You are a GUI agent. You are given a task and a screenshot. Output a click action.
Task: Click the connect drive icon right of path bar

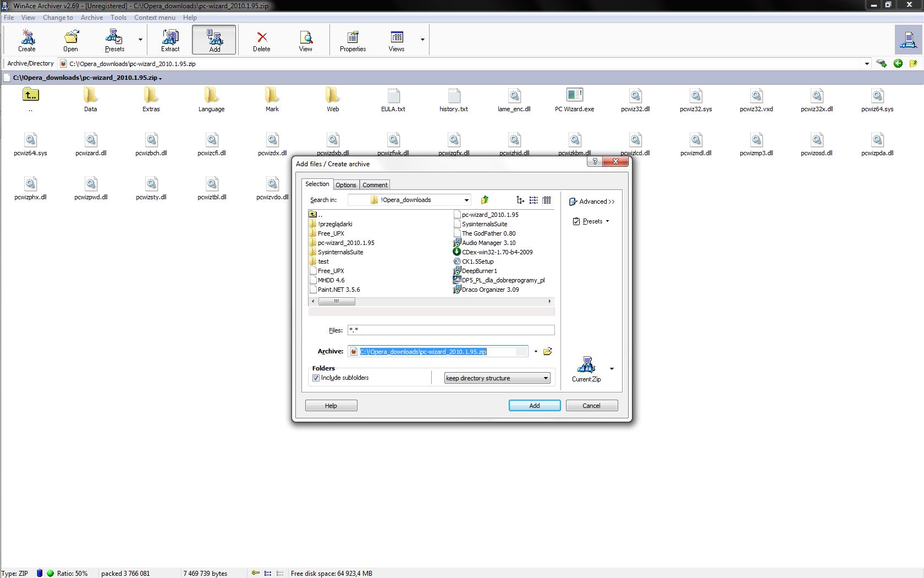[882, 63]
